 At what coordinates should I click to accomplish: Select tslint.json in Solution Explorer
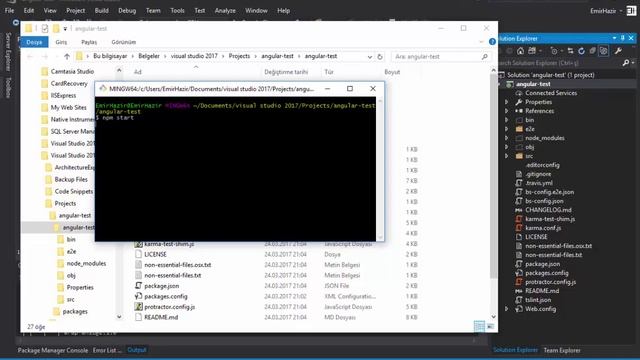click(538, 300)
